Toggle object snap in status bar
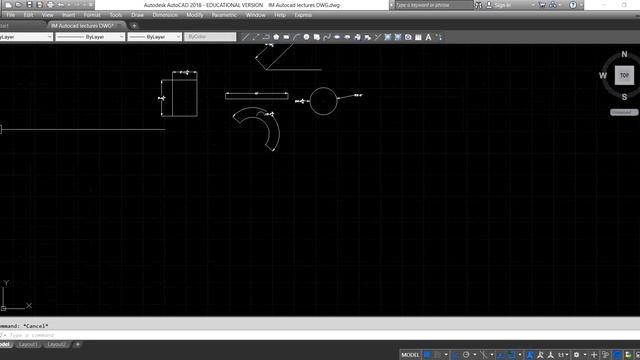This screenshot has width=640, height=360. [x=511, y=355]
